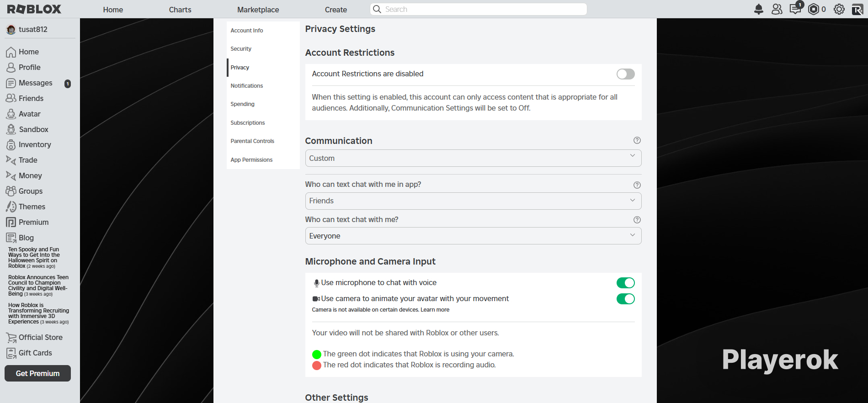The image size is (868, 403).
Task: Click help icon for text chat in app
Action: (637, 185)
